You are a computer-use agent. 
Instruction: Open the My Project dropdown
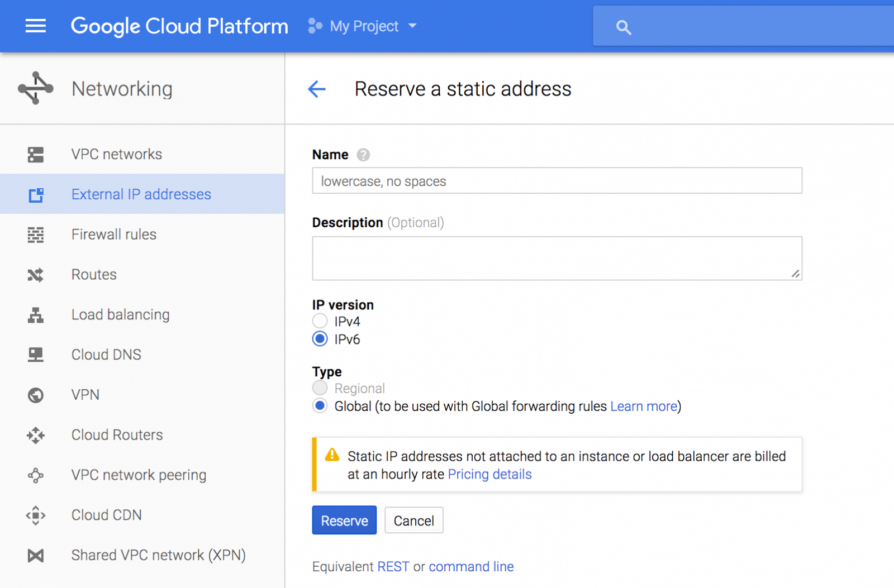coord(363,26)
